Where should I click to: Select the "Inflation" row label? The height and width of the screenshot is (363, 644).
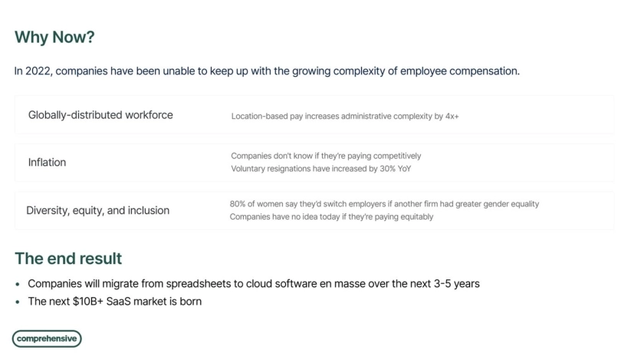[47, 163]
